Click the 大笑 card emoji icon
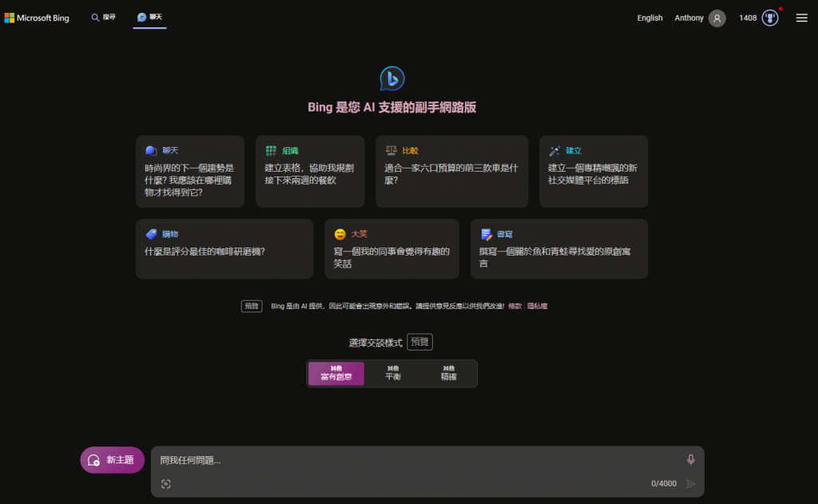The width and height of the screenshot is (818, 504). click(340, 234)
